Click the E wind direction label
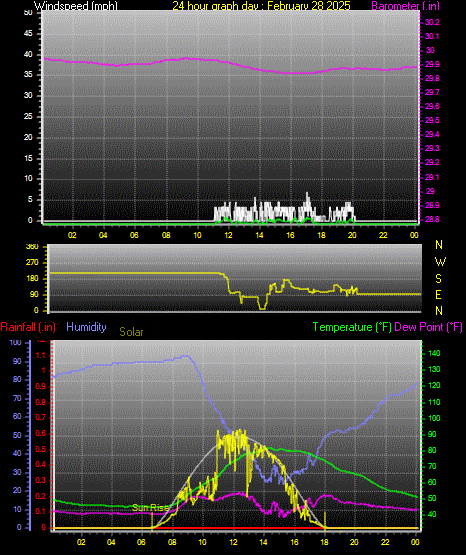 (438, 294)
